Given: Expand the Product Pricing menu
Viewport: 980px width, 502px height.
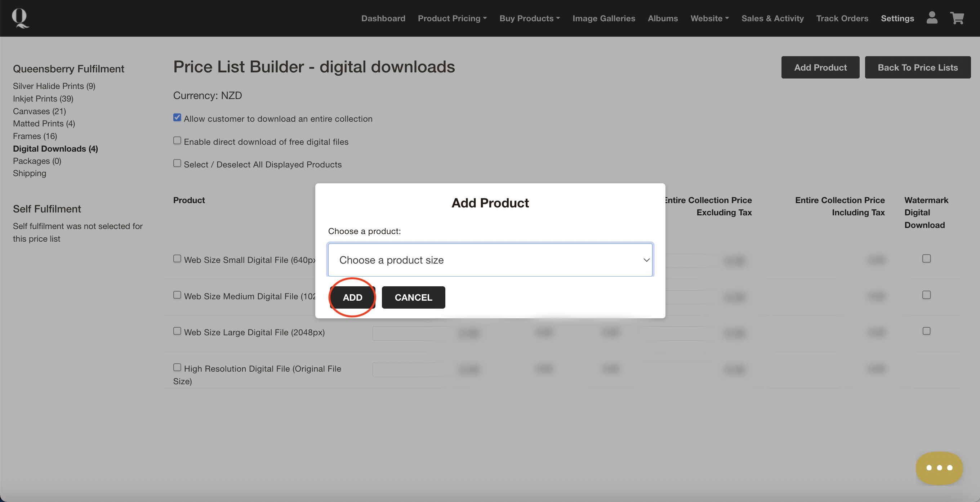Looking at the screenshot, I should click(452, 18).
